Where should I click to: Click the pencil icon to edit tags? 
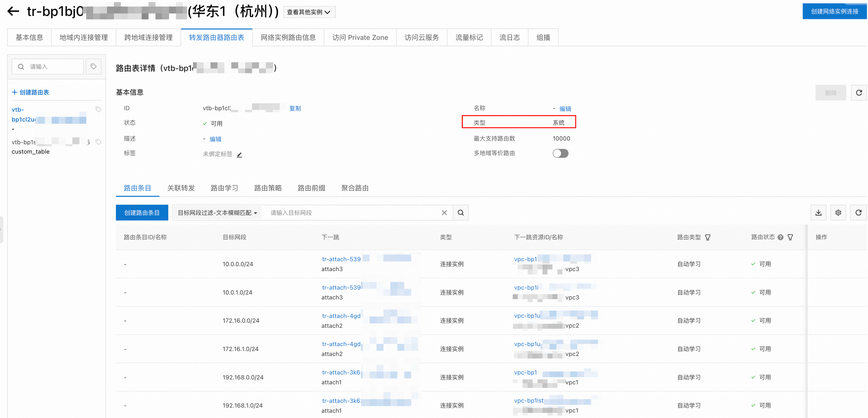pyautogui.click(x=239, y=154)
